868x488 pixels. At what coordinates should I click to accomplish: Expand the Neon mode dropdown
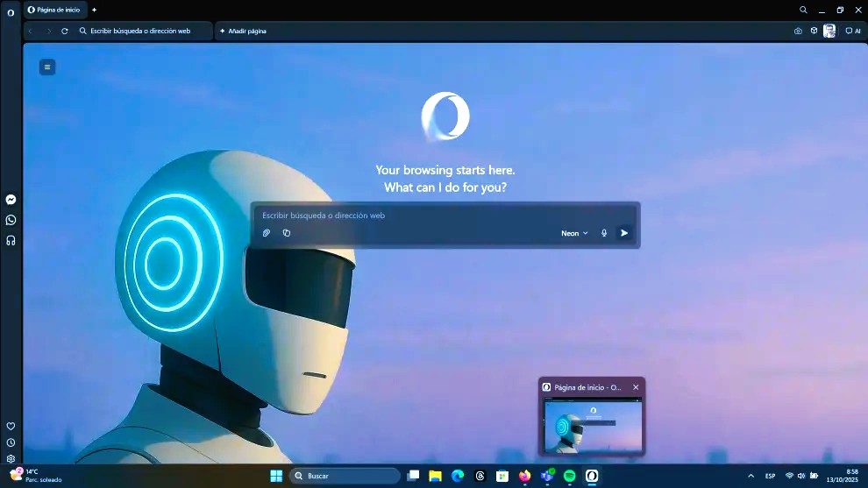click(x=574, y=233)
